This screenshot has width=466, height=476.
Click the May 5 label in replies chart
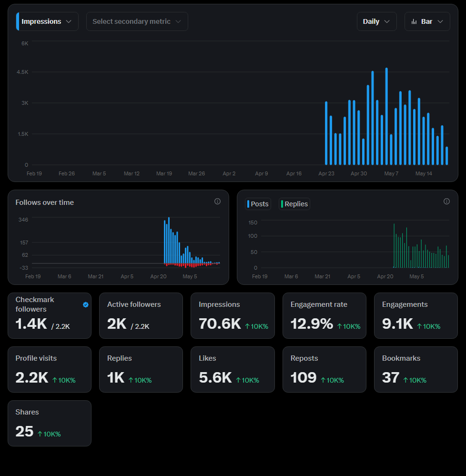point(416,276)
